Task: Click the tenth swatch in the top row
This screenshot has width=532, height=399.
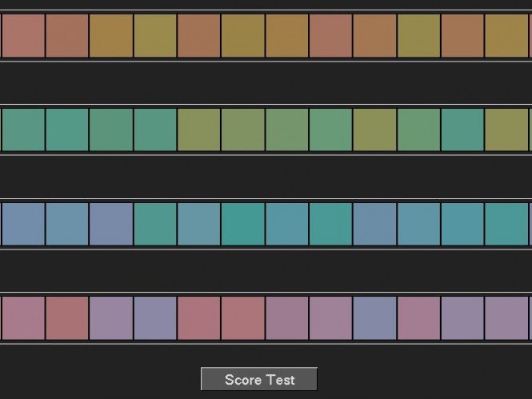Action: (x=419, y=36)
